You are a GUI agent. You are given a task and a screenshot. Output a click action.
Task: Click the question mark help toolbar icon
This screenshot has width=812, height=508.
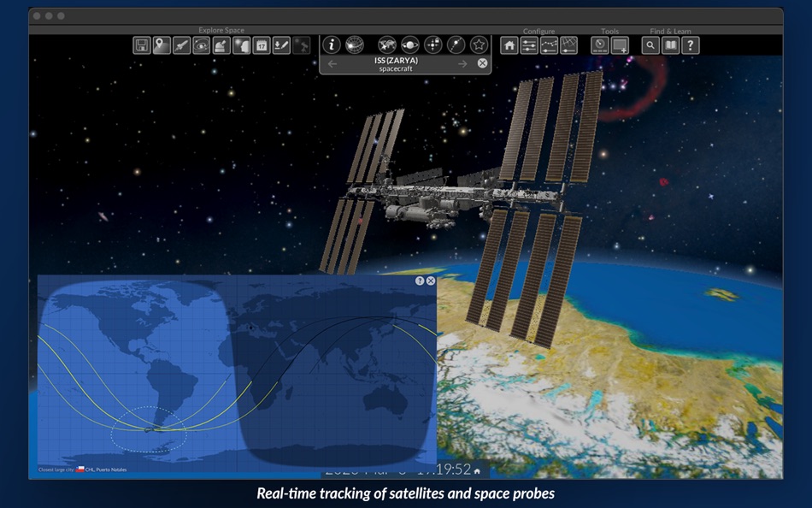point(691,45)
